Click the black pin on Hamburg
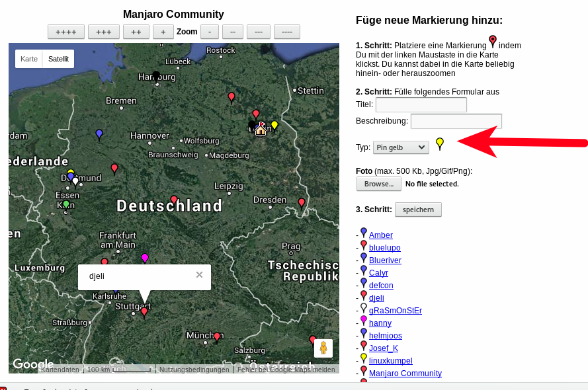The width and height of the screenshot is (588, 390). coord(156,75)
